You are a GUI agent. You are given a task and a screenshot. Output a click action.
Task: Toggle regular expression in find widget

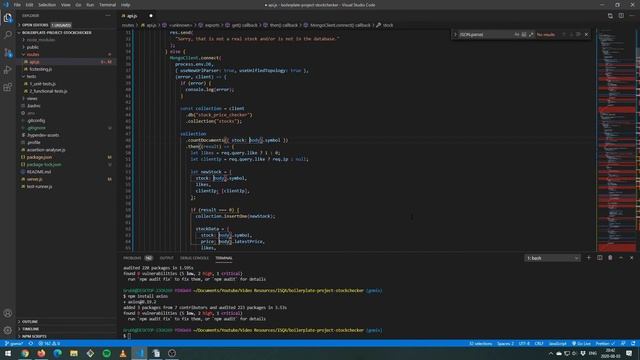click(x=531, y=35)
